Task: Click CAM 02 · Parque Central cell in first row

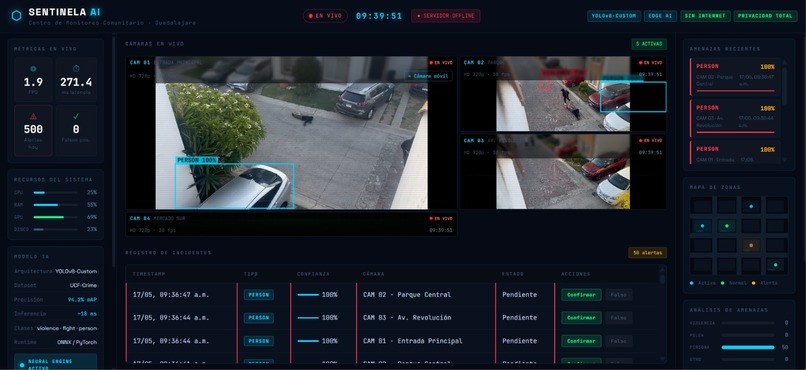Action: pos(407,295)
